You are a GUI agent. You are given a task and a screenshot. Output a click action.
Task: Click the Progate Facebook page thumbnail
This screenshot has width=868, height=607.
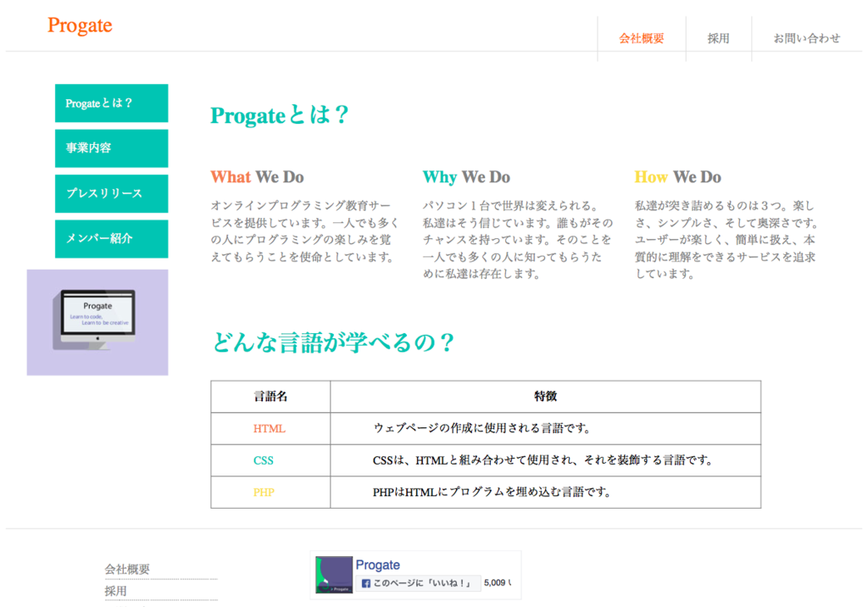334,575
